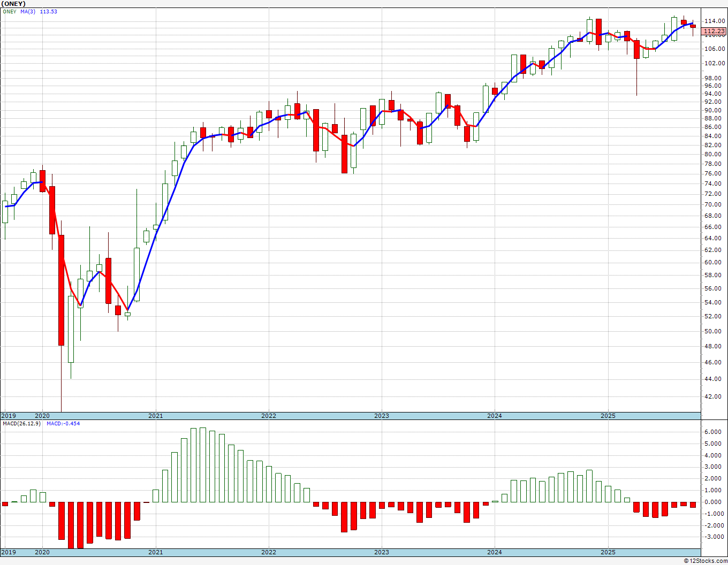The image size is (728, 565).
Task: Click 2020 on the MACD panel time axis
Action: point(42,552)
